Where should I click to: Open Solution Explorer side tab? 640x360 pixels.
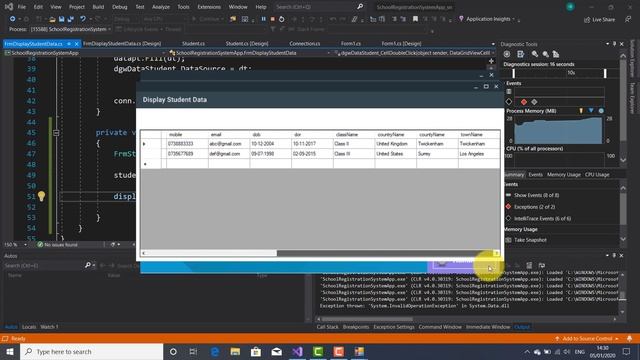point(633,58)
